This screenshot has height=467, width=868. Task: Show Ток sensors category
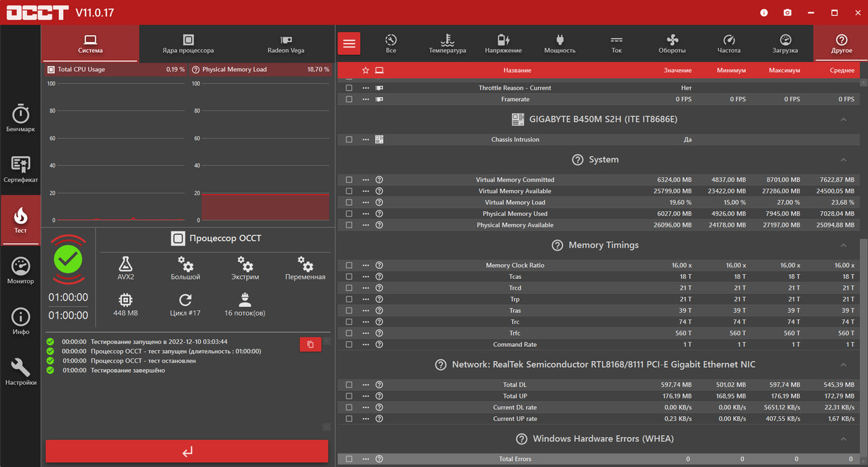click(616, 44)
